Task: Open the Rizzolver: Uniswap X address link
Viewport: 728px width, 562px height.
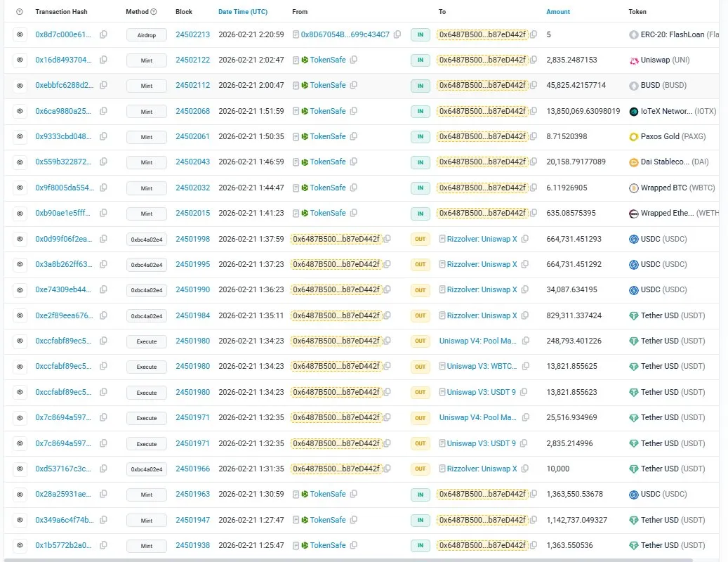Action: (x=483, y=239)
